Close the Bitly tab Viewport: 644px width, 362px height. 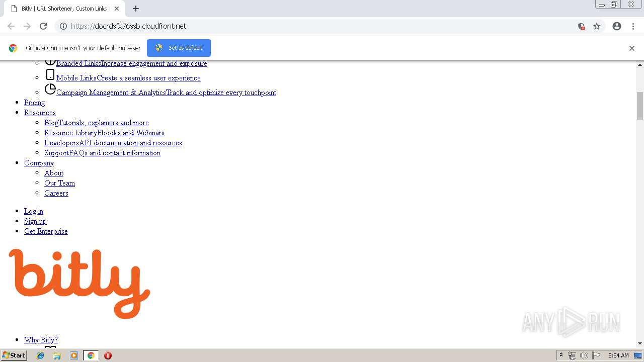click(117, 9)
